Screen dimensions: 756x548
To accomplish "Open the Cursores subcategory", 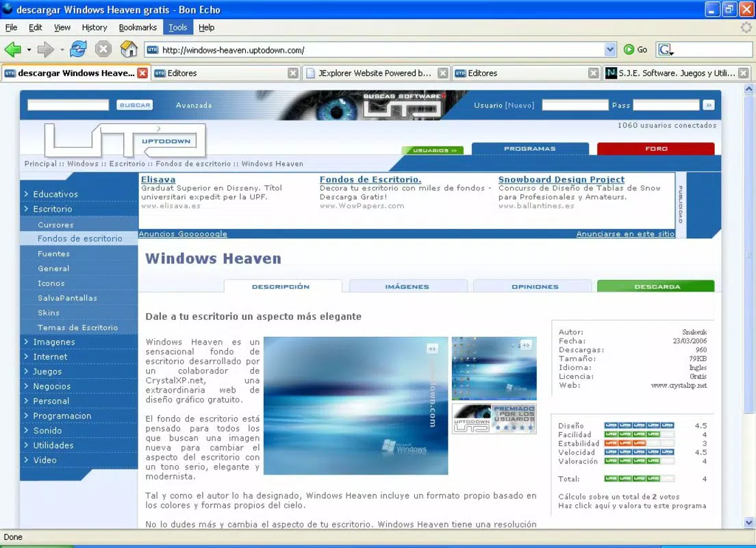I will pyautogui.click(x=55, y=225).
